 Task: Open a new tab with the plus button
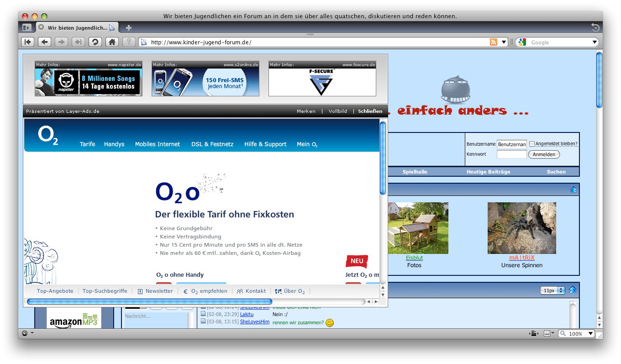pyautogui.click(x=129, y=28)
